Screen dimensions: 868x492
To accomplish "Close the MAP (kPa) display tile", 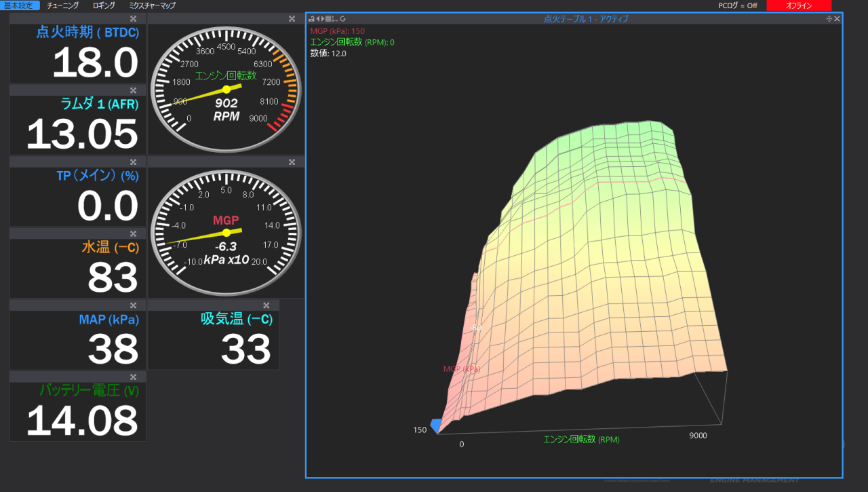I will (134, 305).
